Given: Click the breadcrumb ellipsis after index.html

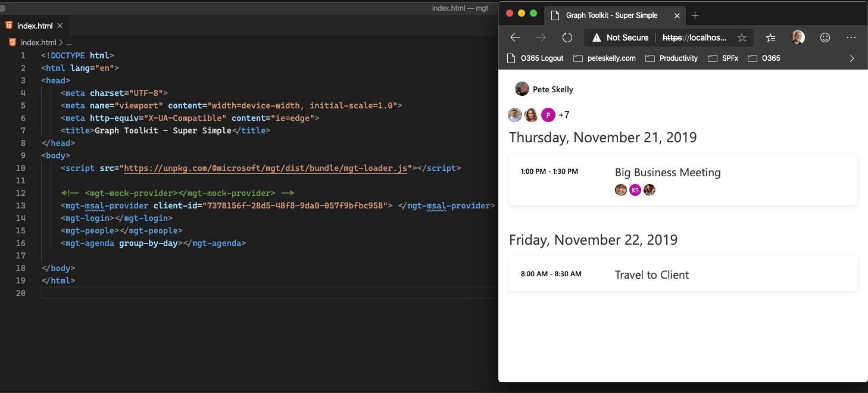Looking at the screenshot, I should coord(69,42).
